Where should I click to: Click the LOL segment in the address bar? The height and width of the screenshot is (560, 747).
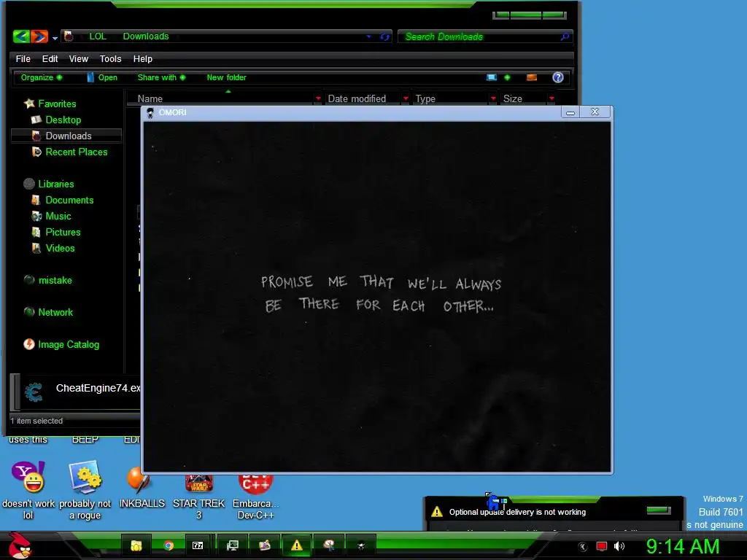click(x=98, y=36)
